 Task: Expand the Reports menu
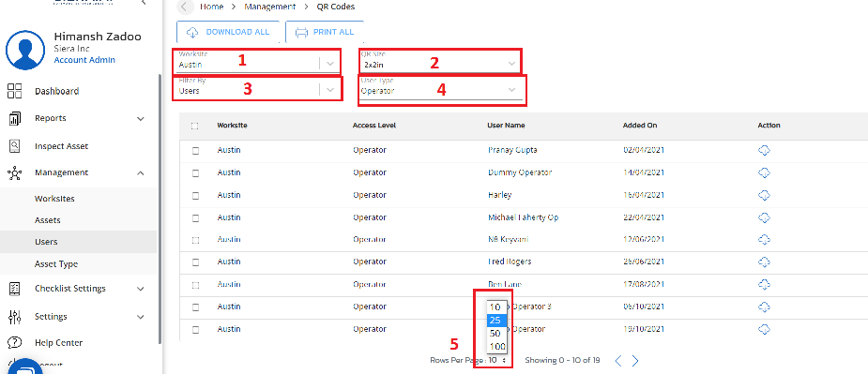[141, 119]
